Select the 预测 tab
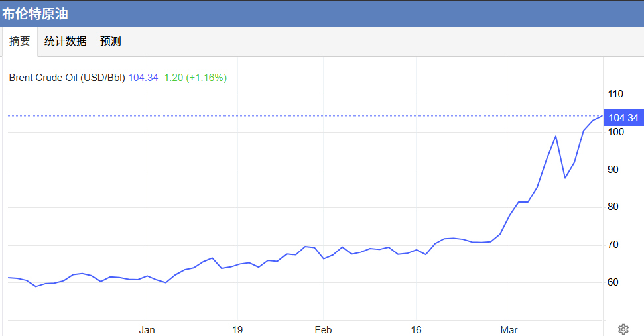The height and width of the screenshot is (336, 644). 110,42
